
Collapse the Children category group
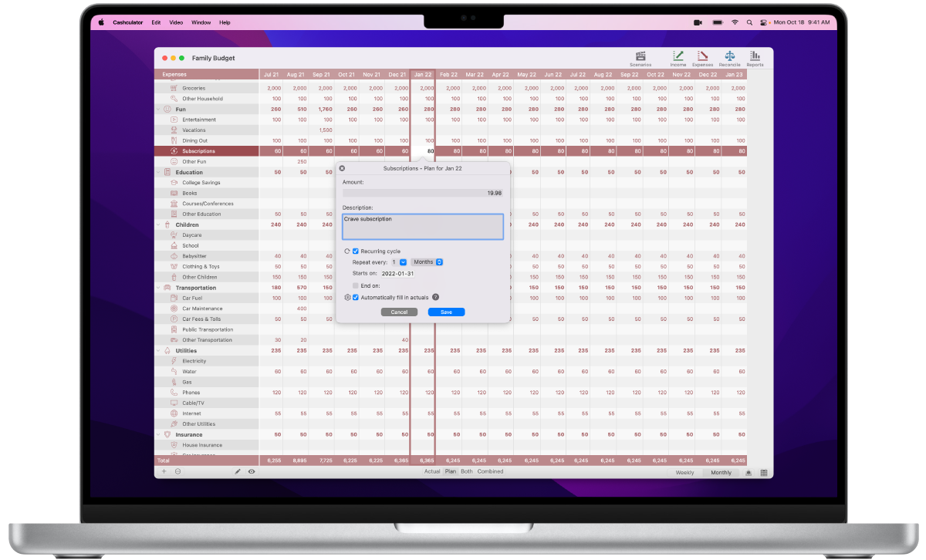point(158,224)
